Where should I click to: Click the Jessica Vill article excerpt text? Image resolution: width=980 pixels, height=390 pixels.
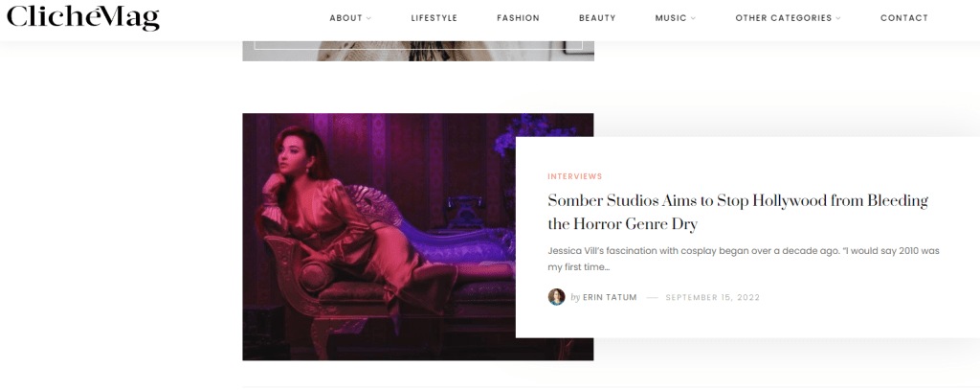click(744, 259)
